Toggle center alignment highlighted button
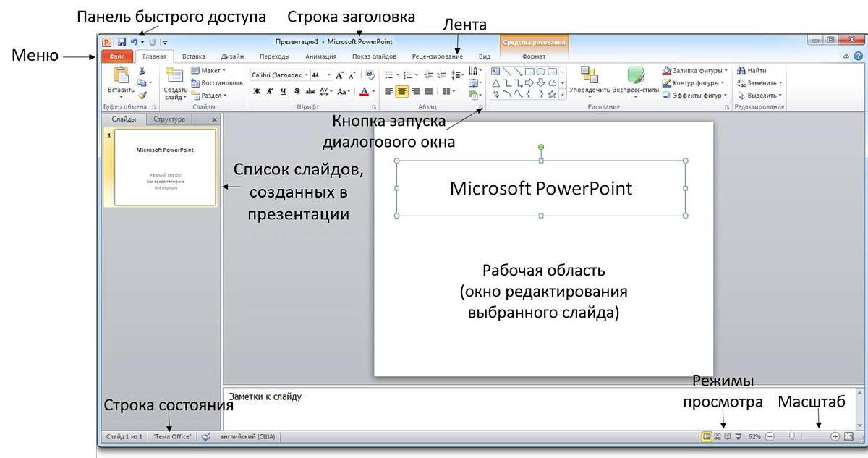The image size is (868, 458). pyautogui.click(x=402, y=91)
